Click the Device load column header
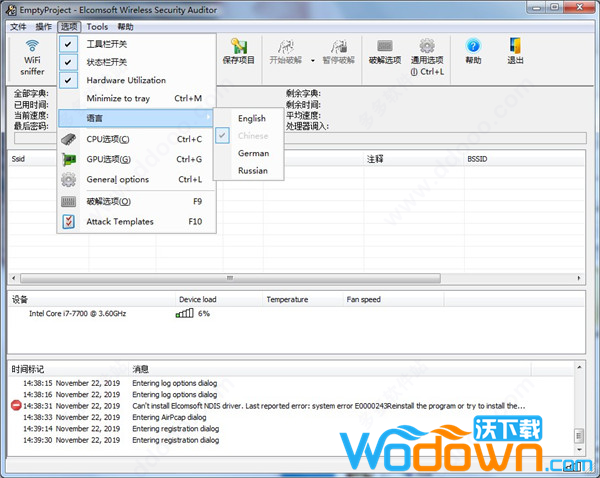 pyautogui.click(x=220, y=300)
